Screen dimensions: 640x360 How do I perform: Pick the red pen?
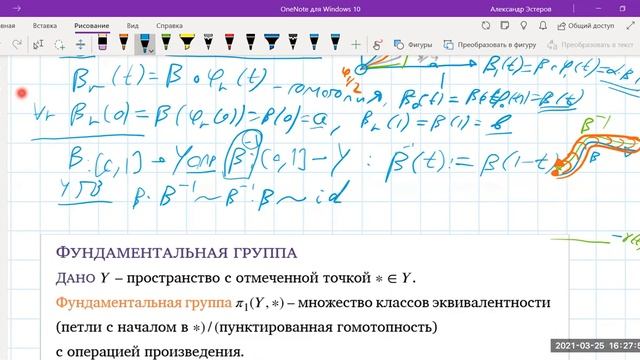pyautogui.click(x=229, y=43)
